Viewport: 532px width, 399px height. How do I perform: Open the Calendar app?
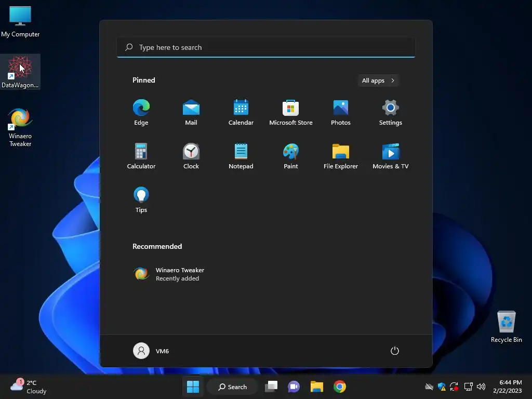click(241, 113)
